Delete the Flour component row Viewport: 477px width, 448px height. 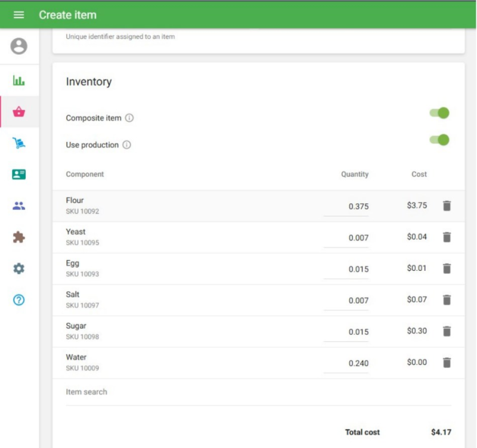tap(447, 206)
